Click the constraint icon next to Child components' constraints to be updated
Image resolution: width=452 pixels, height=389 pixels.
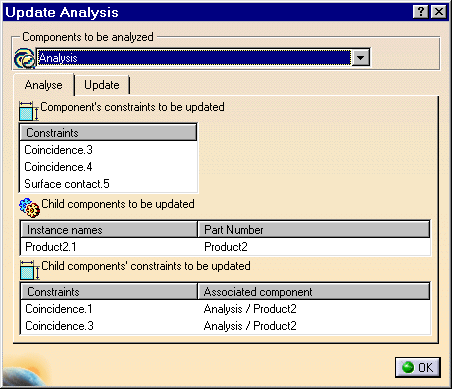pos(29,270)
